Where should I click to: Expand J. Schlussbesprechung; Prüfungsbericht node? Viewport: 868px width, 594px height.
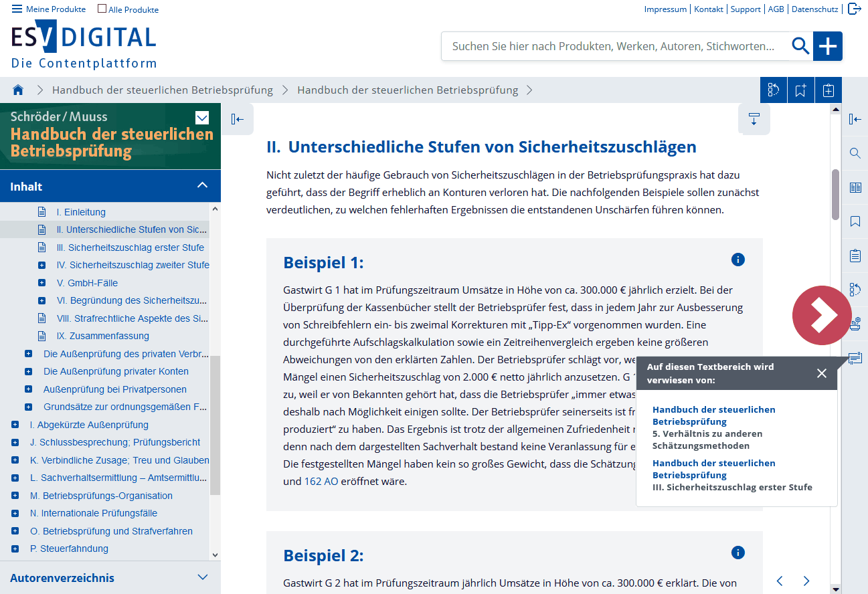[15, 442]
